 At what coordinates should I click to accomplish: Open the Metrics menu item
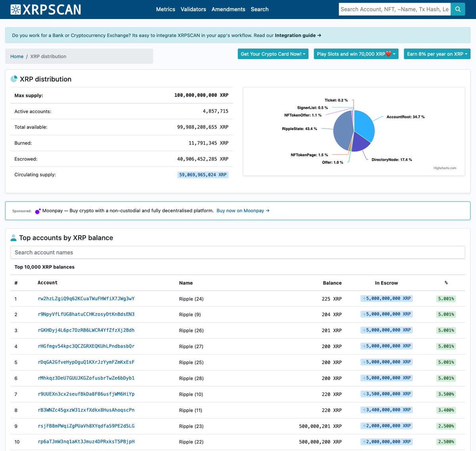pos(165,9)
